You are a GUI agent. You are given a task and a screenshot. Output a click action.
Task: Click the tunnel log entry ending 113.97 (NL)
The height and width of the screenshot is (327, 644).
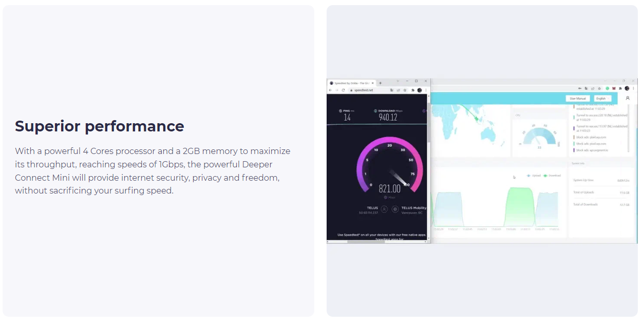coord(601,127)
